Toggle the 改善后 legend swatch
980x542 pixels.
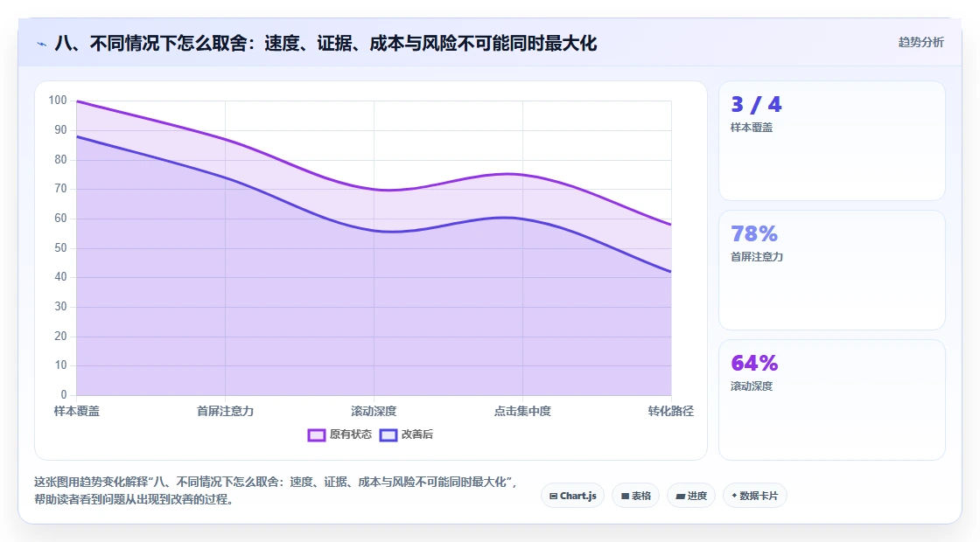coord(388,434)
